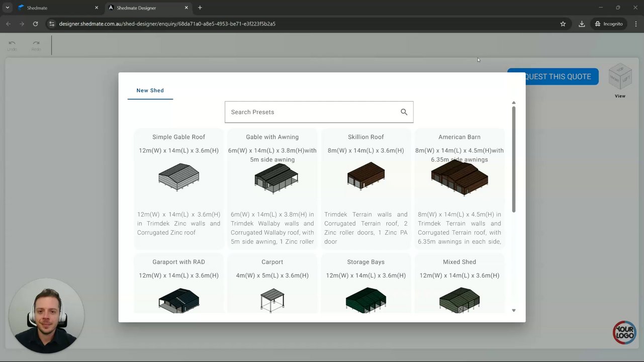Screen dimensions: 644x362
Task: Click Carport dimensions 4m(W) x 5m(L) x 3.6m(H)
Action: pos(272,276)
